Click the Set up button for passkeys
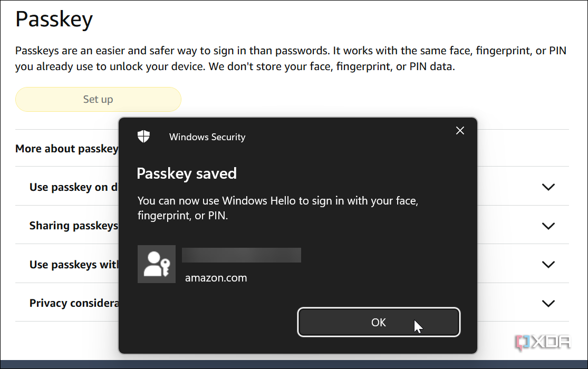Image resolution: width=588 pixels, height=369 pixels. (98, 99)
